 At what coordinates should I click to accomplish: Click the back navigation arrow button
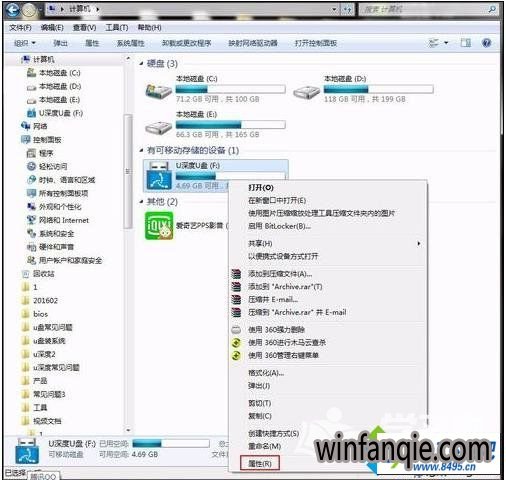(x=13, y=10)
